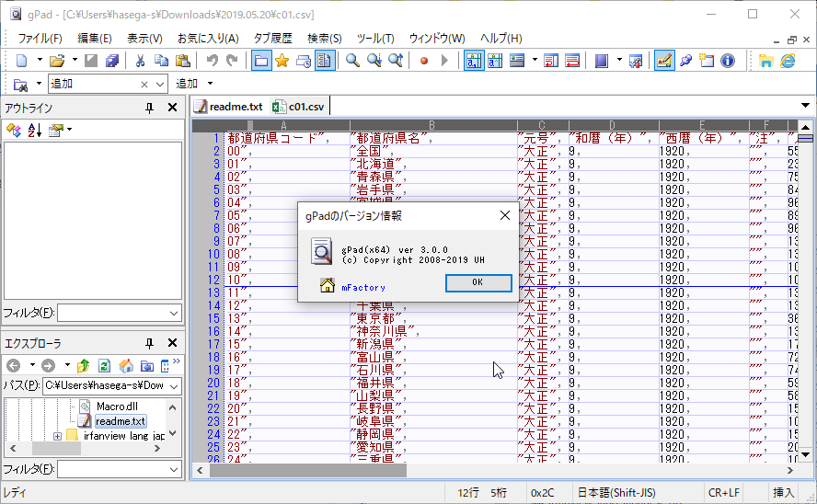Select Macro.dll in Explorer tree
Viewport: 817px width, 504px height.
point(117,407)
